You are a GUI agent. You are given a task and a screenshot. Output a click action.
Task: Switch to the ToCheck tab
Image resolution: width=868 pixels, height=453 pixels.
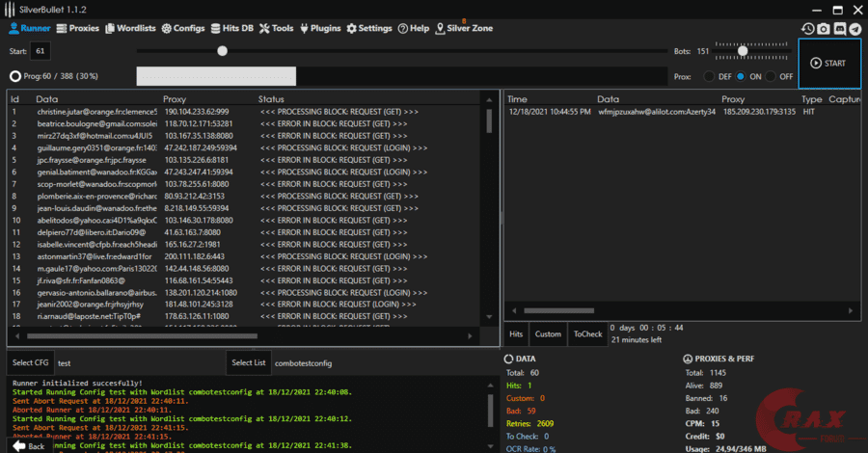[x=587, y=334]
